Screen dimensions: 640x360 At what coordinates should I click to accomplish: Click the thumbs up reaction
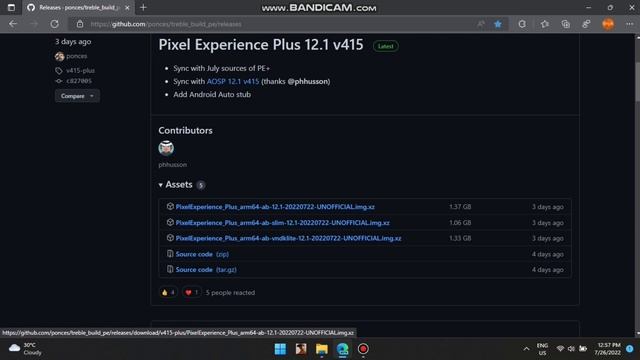click(168, 292)
